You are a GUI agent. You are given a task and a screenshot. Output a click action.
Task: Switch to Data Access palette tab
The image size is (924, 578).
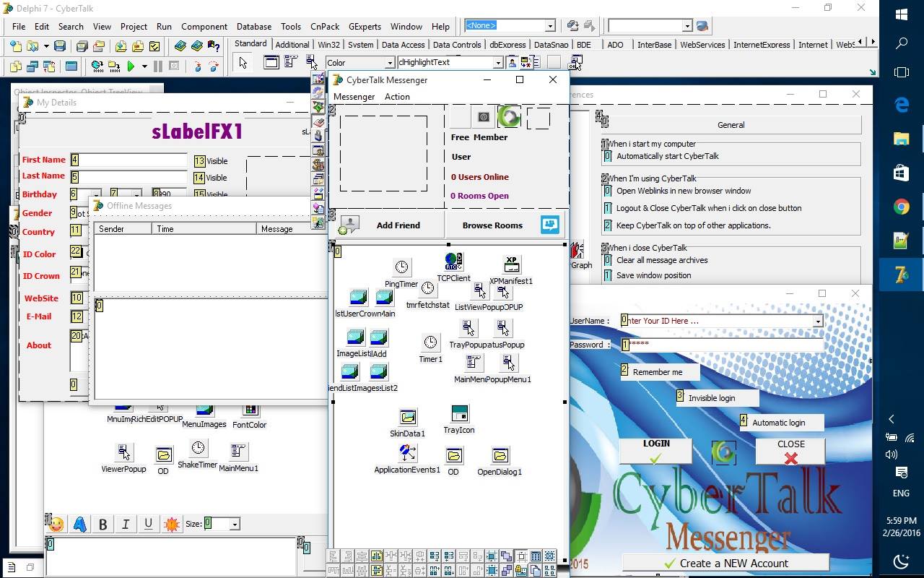pos(403,45)
